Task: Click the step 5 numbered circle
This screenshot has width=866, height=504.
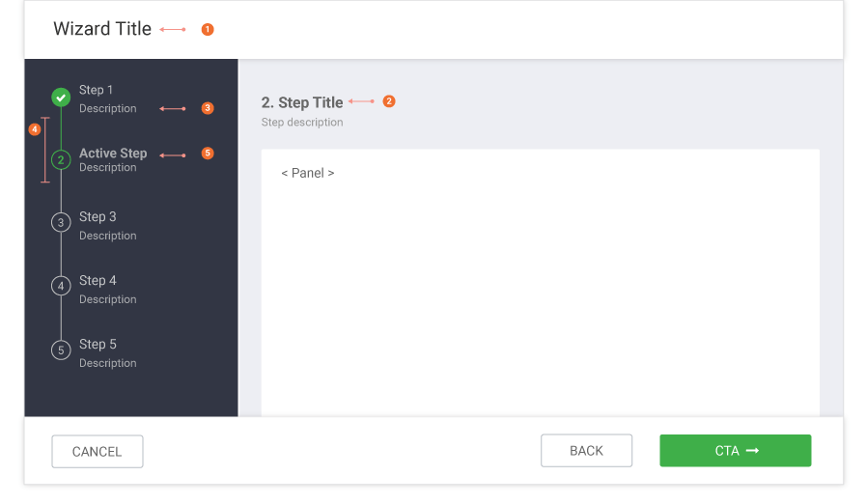Action: (x=61, y=350)
